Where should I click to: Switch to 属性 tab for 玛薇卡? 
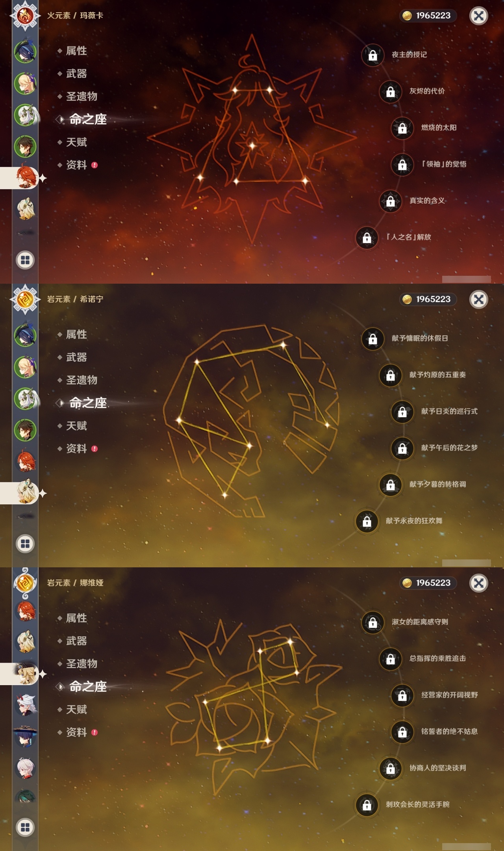click(x=76, y=51)
